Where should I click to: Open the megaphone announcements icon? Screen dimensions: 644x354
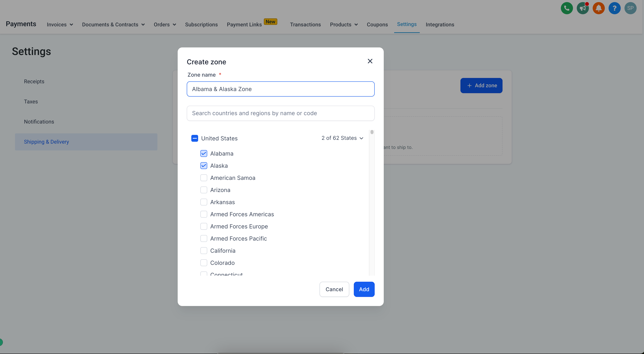pos(582,8)
